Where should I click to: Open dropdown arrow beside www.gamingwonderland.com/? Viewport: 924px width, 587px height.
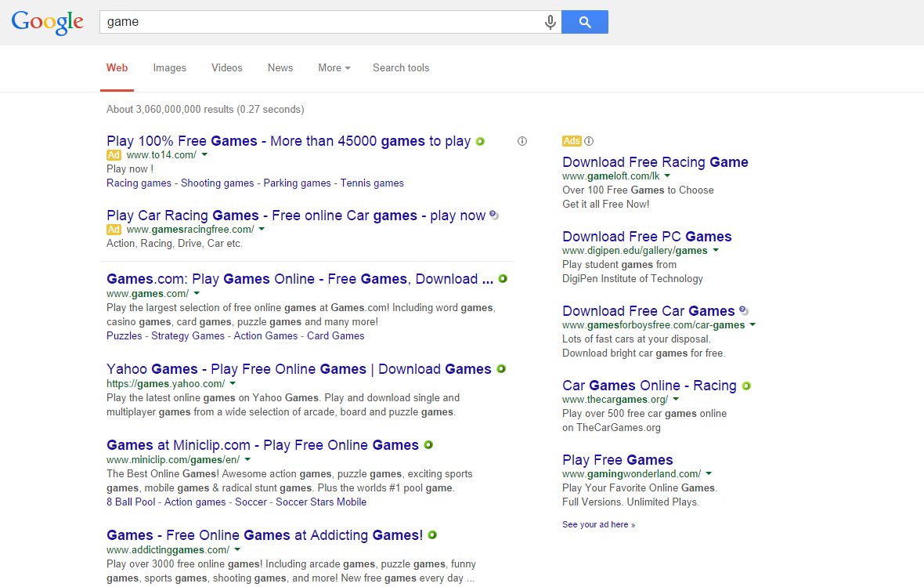pos(709,473)
